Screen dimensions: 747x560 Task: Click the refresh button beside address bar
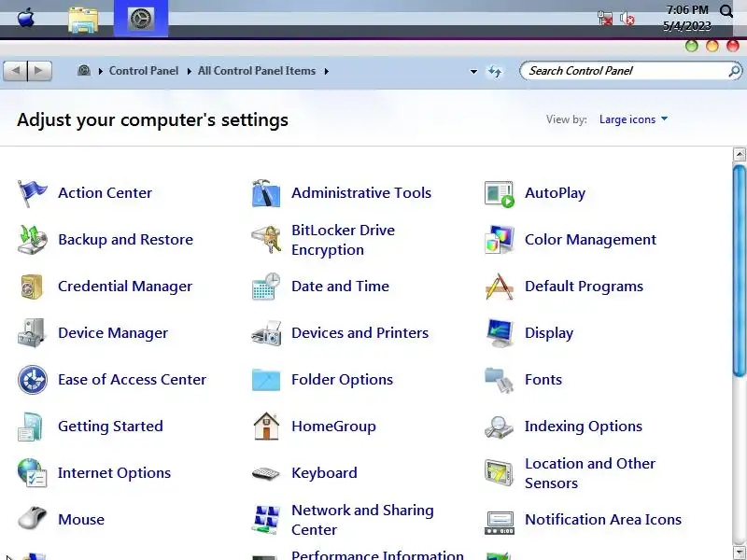tap(495, 72)
